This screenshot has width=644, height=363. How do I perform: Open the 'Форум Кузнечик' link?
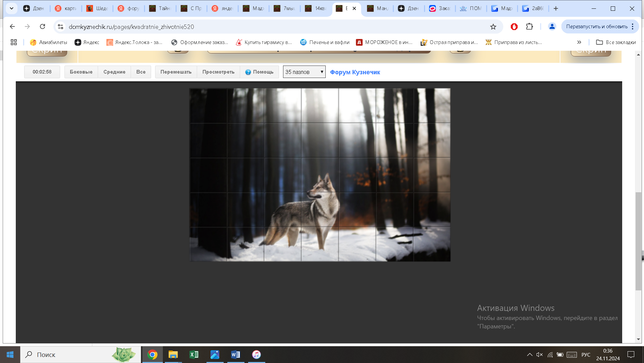pyautogui.click(x=355, y=72)
